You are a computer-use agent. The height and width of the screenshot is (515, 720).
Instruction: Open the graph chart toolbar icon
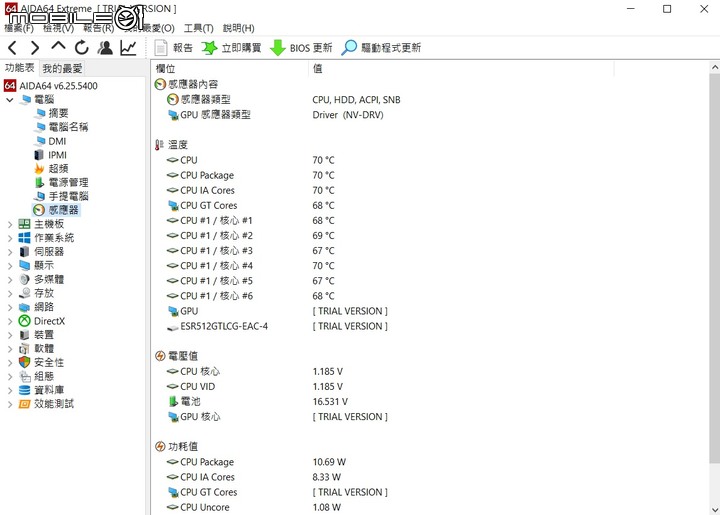pos(128,48)
